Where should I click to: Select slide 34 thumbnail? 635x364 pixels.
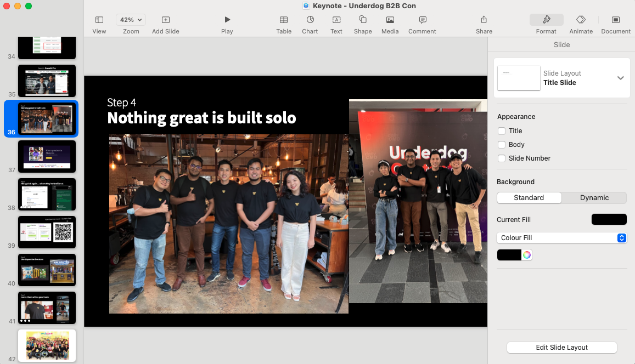click(x=47, y=48)
